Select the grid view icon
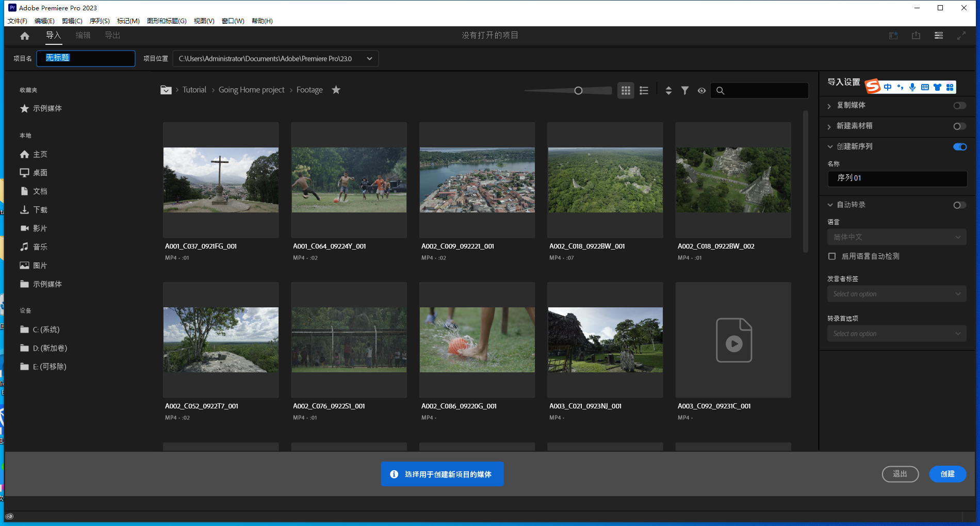Image resolution: width=980 pixels, height=526 pixels. coord(626,90)
